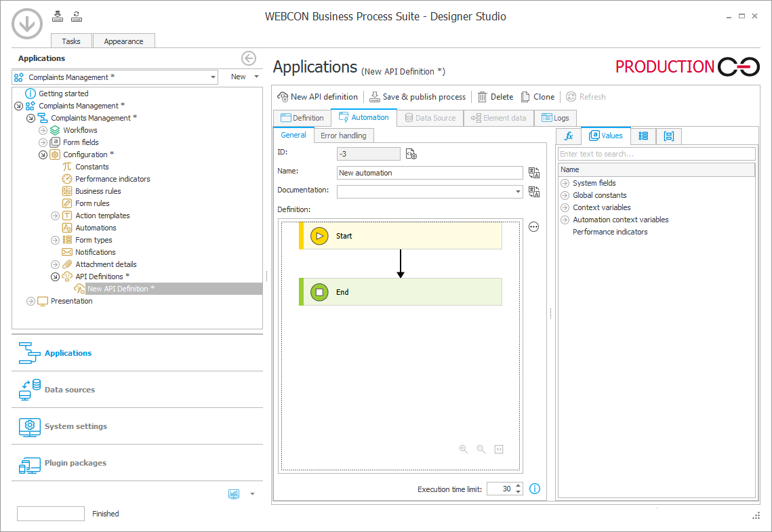Expand the Action templates node
The width and height of the screenshot is (772, 532).
click(55, 216)
